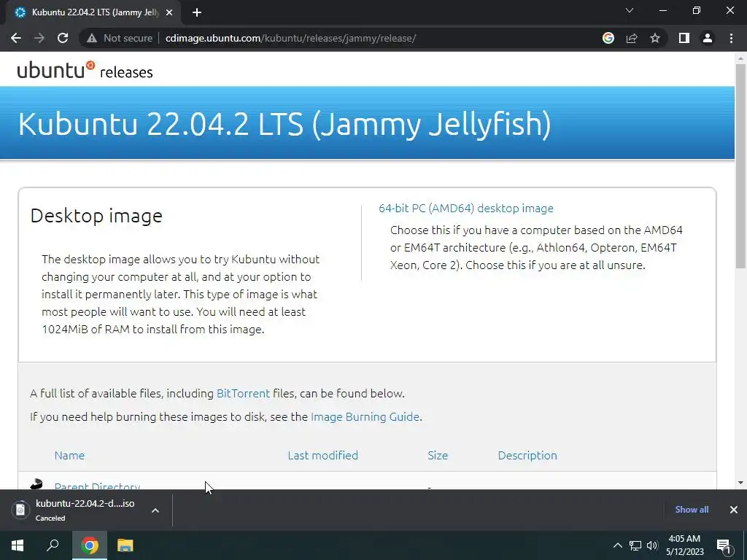Click the canceled kubuntu iso download item
Viewport: 747px width, 560px height.
(85, 510)
